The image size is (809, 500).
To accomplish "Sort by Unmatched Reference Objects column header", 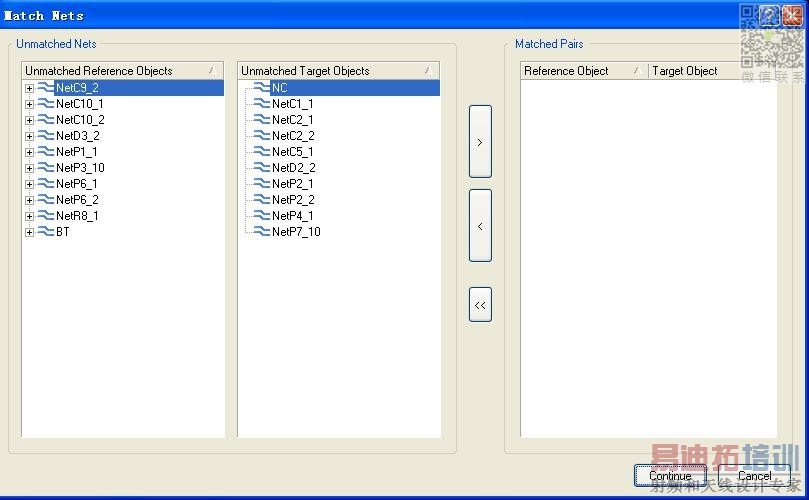I will [123, 71].
